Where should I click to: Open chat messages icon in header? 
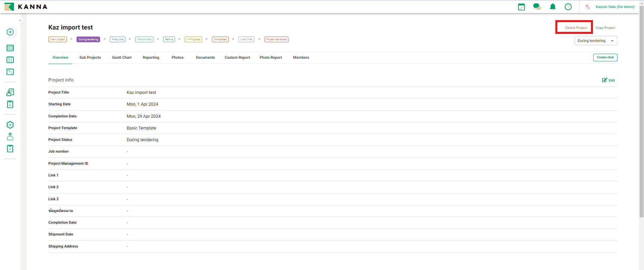[x=537, y=7]
